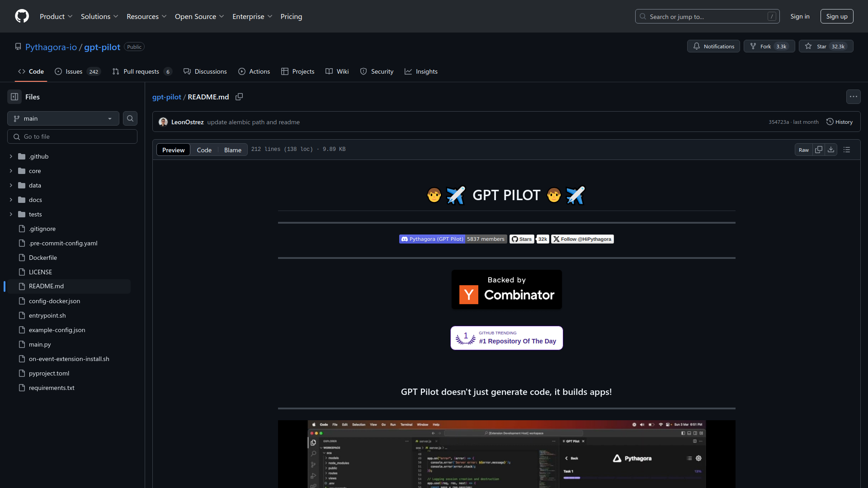
Task: Download the raw README file
Action: 831,149
